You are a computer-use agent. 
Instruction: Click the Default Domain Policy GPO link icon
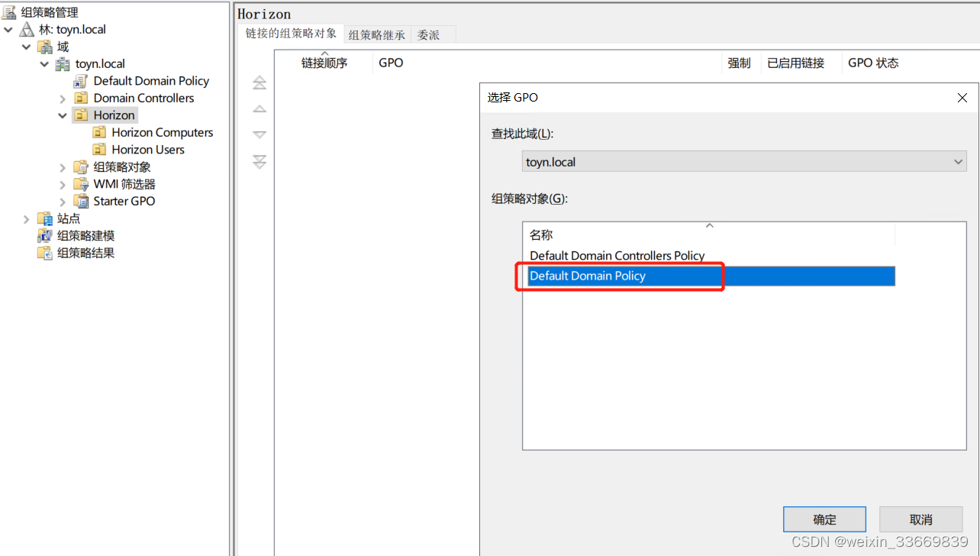click(81, 81)
